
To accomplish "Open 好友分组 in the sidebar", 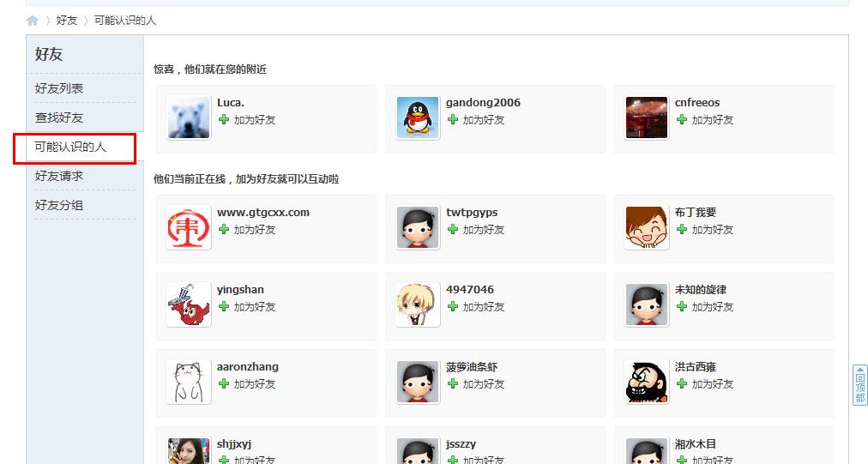I will click(x=59, y=205).
